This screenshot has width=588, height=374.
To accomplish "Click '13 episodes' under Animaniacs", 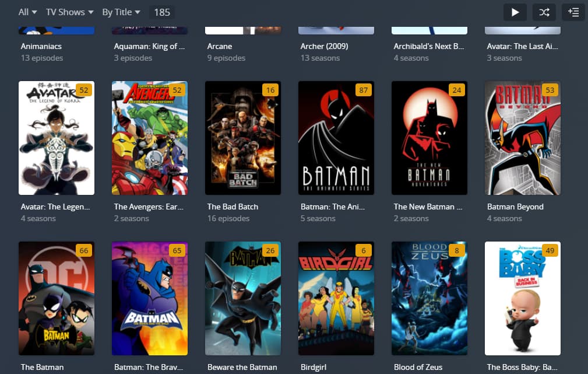I will [42, 58].
